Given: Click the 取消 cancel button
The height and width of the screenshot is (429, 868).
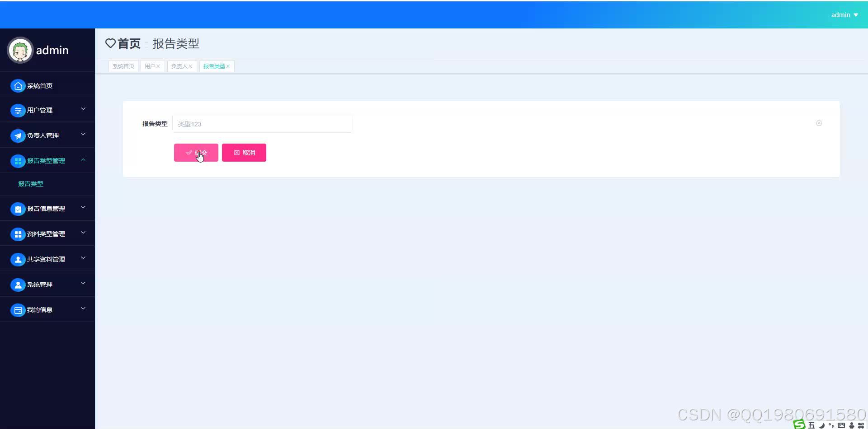Looking at the screenshot, I should pos(244,153).
